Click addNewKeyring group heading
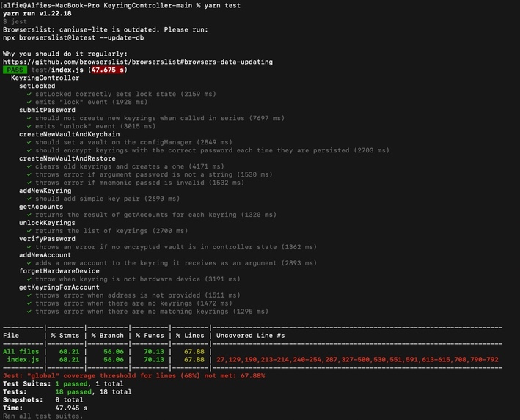This screenshot has height=420, width=520. [x=45, y=191]
